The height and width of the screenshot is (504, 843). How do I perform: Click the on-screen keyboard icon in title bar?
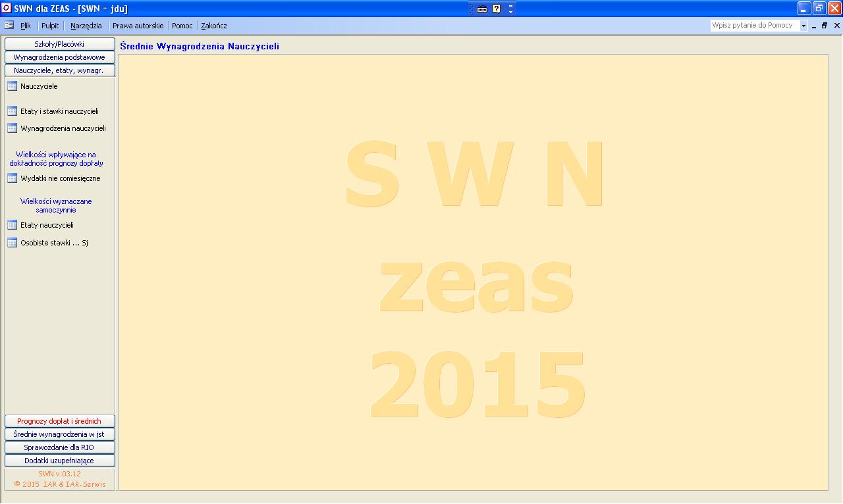pyautogui.click(x=482, y=9)
